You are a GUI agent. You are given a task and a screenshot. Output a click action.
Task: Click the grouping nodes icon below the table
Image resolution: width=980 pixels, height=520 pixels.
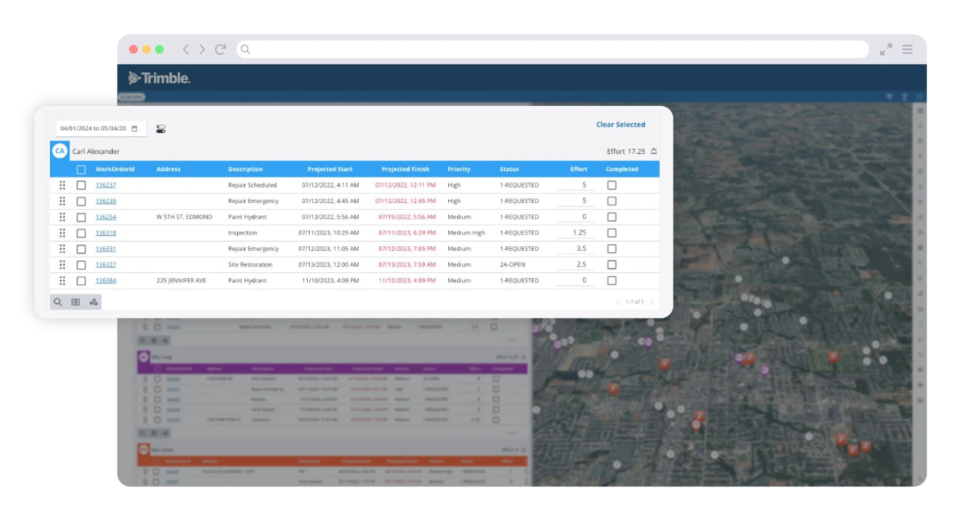(94, 302)
